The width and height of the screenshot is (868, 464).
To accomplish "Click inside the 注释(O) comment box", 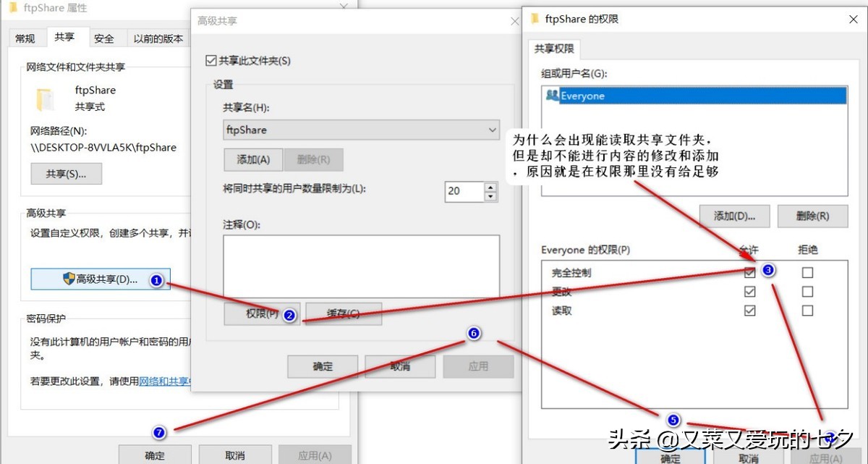I will [360, 264].
